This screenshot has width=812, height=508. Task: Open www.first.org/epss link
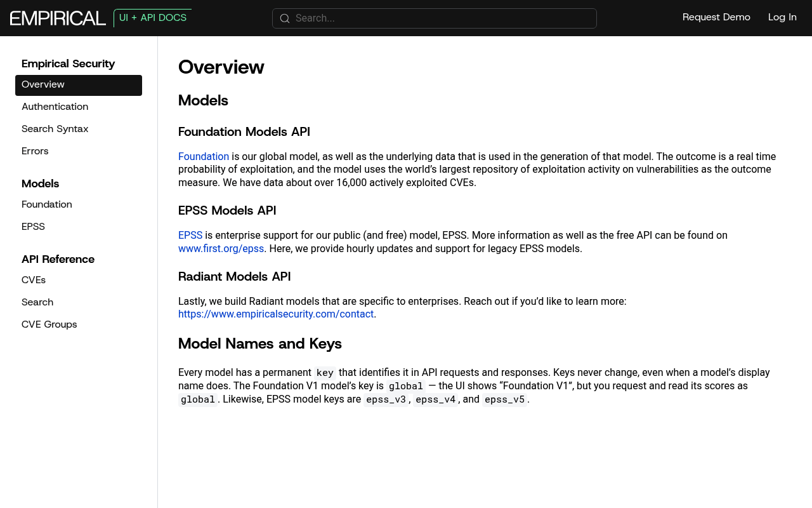[x=221, y=249]
